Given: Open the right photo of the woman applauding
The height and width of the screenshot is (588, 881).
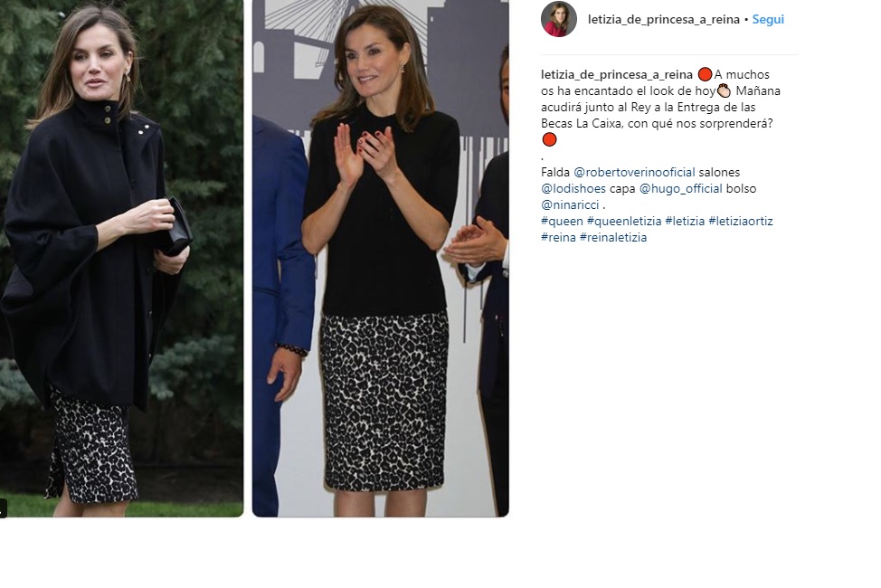Looking at the screenshot, I should [381, 258].
